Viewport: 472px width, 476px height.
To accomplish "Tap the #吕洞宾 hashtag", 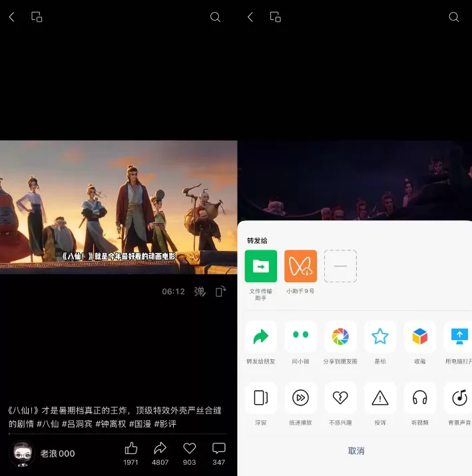I will pos(77,424).
